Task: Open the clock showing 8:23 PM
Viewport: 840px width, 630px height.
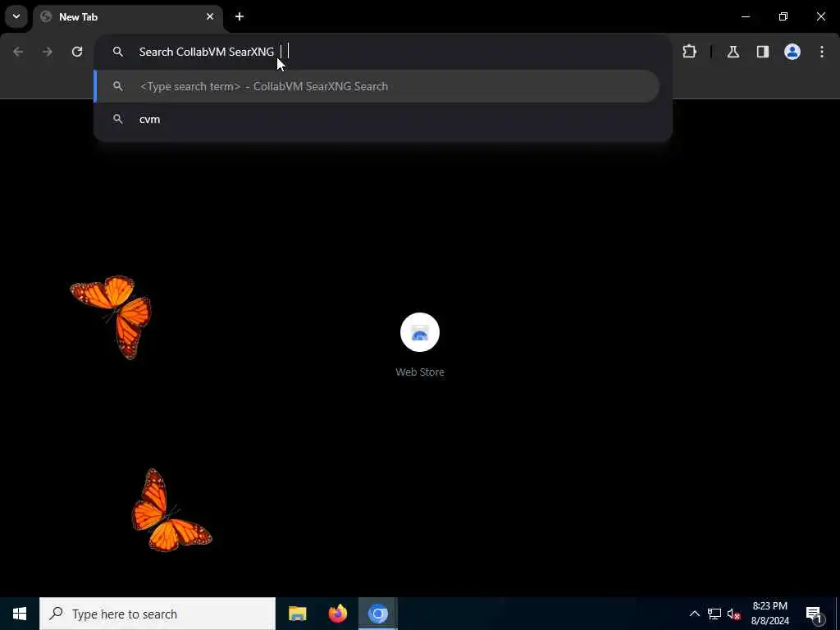Action: click(769, 614)
